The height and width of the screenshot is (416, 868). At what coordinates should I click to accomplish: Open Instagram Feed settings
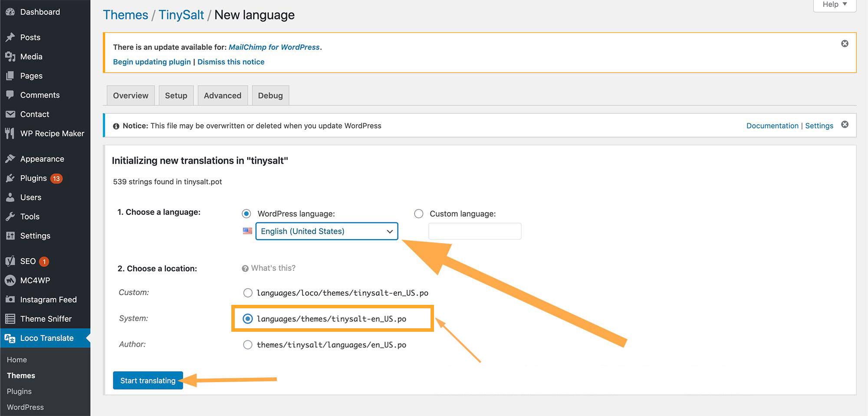click(x=49, y=299)
